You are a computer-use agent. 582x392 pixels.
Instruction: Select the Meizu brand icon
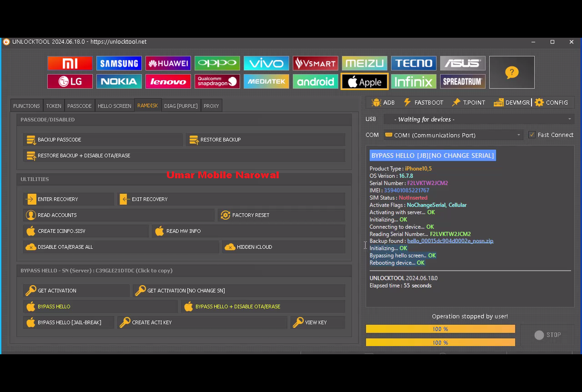pos(364,63)
